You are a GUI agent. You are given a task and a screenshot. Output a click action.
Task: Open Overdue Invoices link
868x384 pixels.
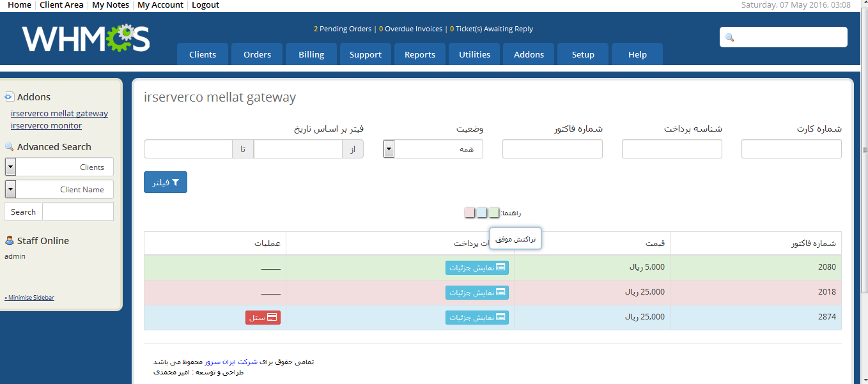click(x=411, y=29)
